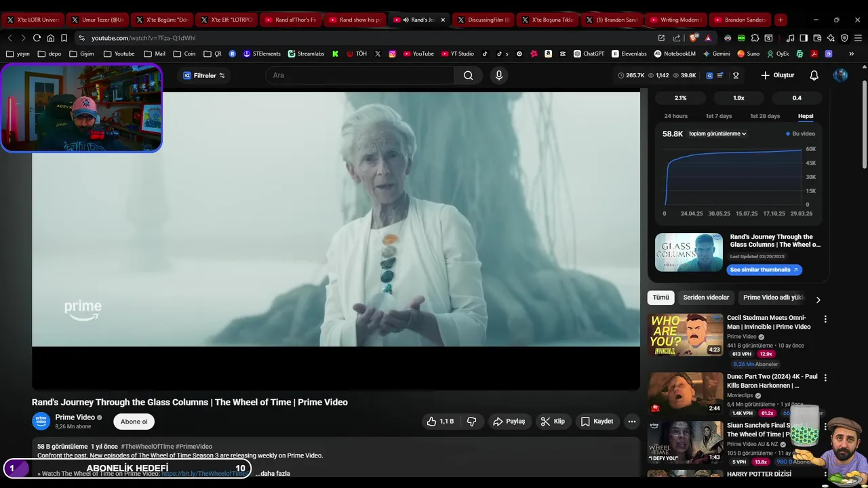Select the 24 hours stats tab

tap(675, 116)
